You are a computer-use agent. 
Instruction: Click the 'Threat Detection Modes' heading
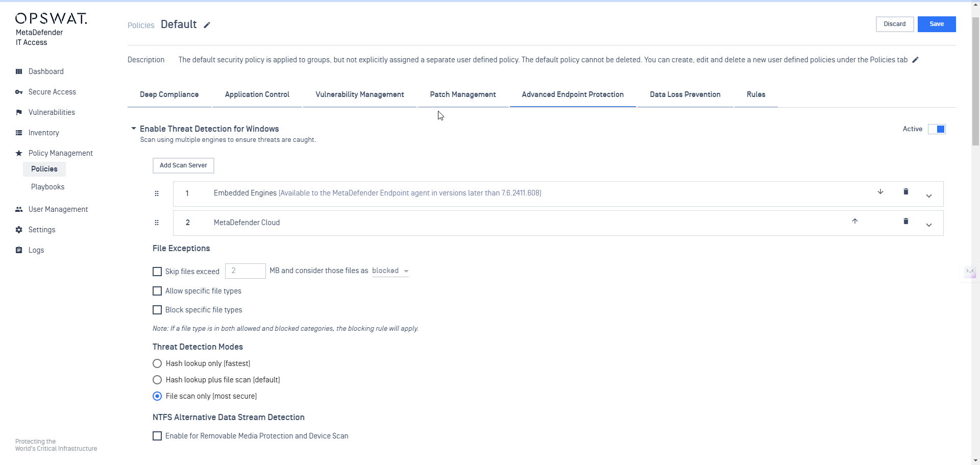click(x=198, y=347)
